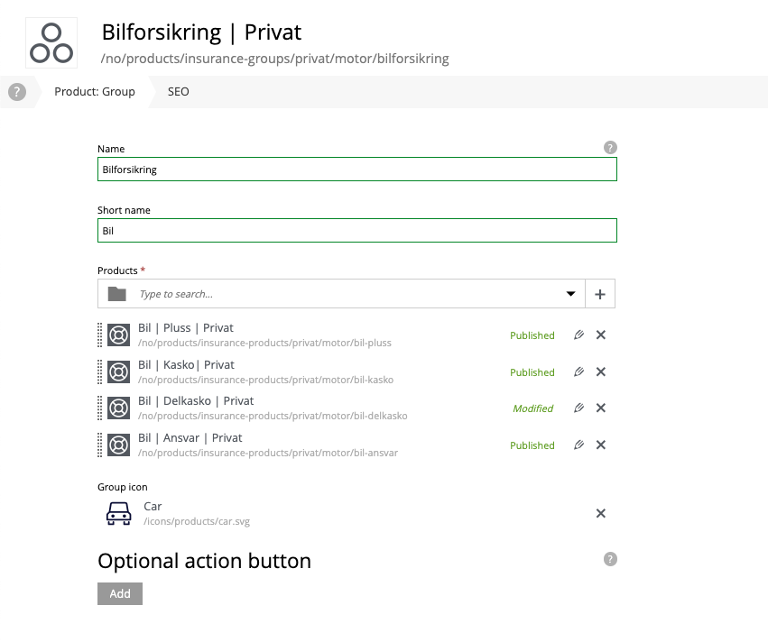Viewport: 768px width, 642px height.
Task: Edit the Bil | Ansvar | Privat product
Action: 579,445
